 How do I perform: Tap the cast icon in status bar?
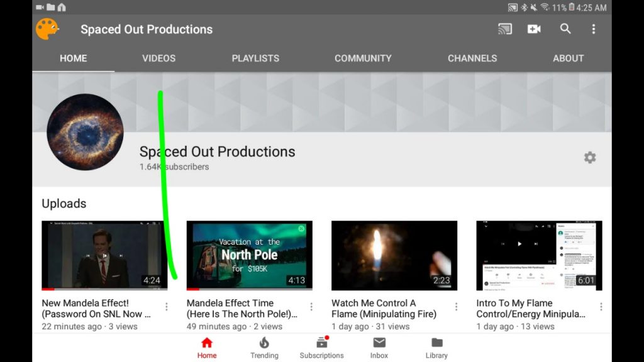click(513, 8)
